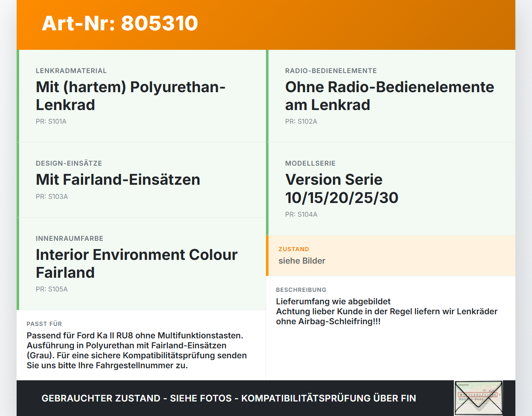Select 'Passend für Ford Ka II RU8' paragraph
This screenshot has width=532, height=416.
137,350
